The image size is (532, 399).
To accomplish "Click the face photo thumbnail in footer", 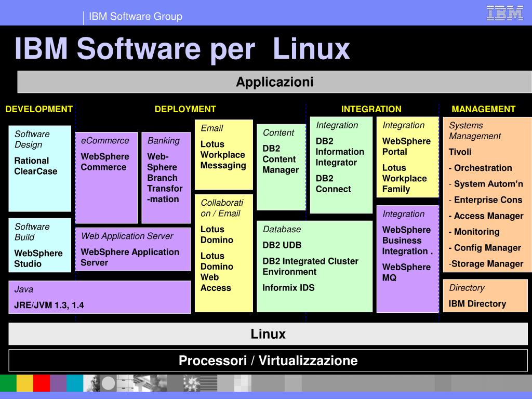I will [x=91, y=383].
